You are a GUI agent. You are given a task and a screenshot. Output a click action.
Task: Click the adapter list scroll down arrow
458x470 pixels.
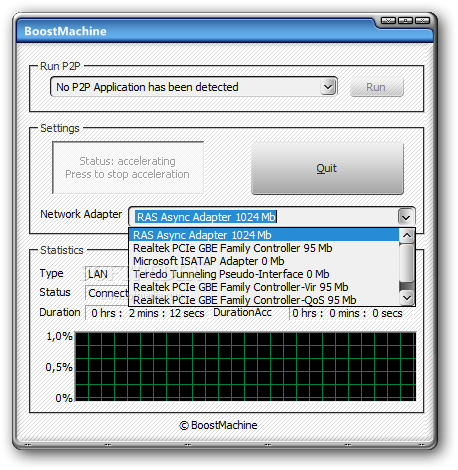pos(407,297)
